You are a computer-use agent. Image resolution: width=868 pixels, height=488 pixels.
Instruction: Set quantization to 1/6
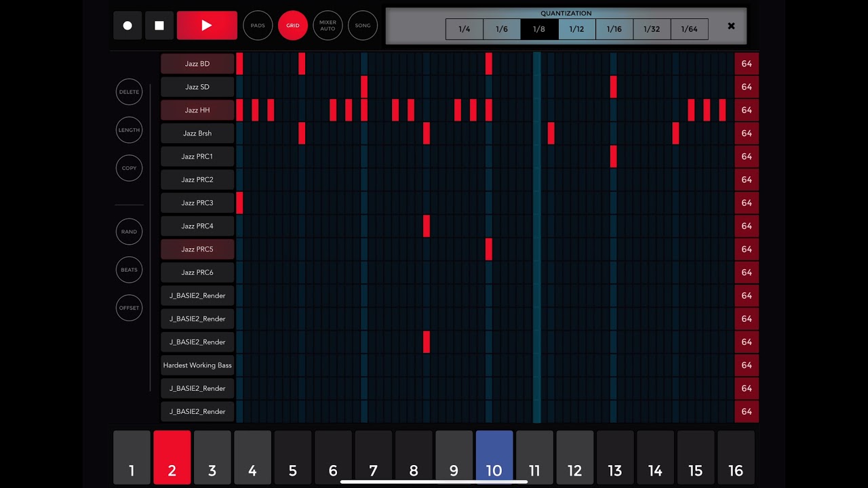click(x=502, y=29)
